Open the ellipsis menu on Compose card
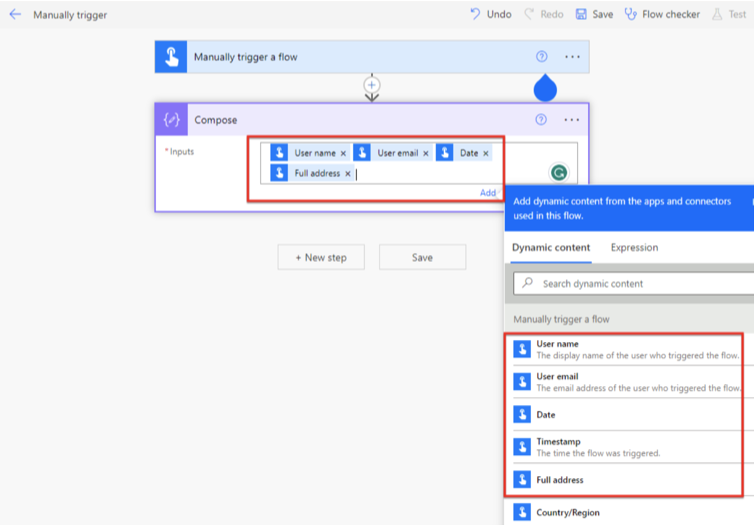This screenshot has height=525, width=754. tap(572, 120)
